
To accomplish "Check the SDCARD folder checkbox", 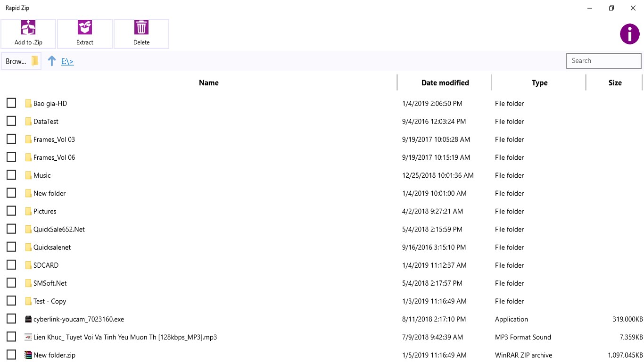I will click(x=11, y=264).
